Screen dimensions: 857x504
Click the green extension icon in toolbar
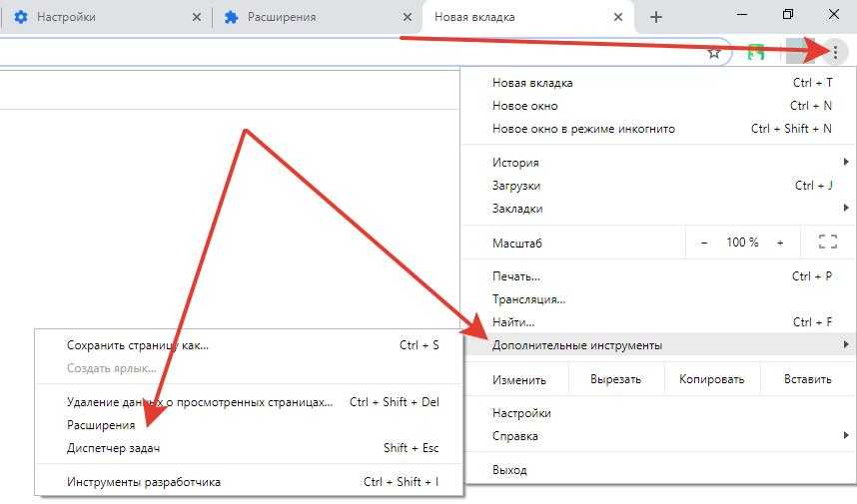[x=758, y=52]
